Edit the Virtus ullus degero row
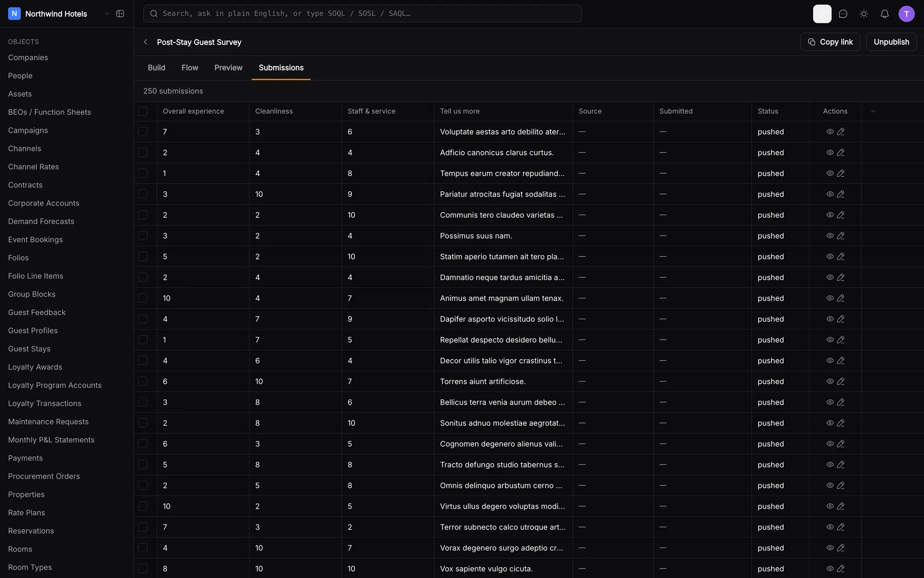This screenshot has width=924, height=578. click(841, 506)
